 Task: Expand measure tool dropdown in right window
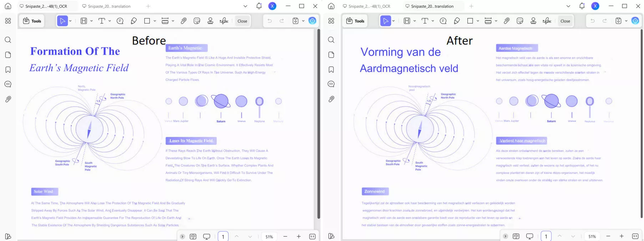(x=496, y=21)
